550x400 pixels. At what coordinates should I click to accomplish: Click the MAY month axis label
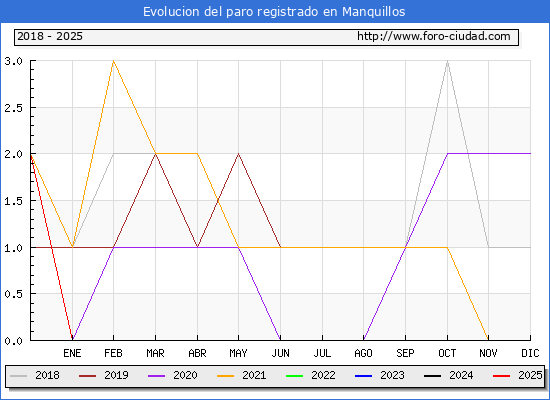(239, 353)
